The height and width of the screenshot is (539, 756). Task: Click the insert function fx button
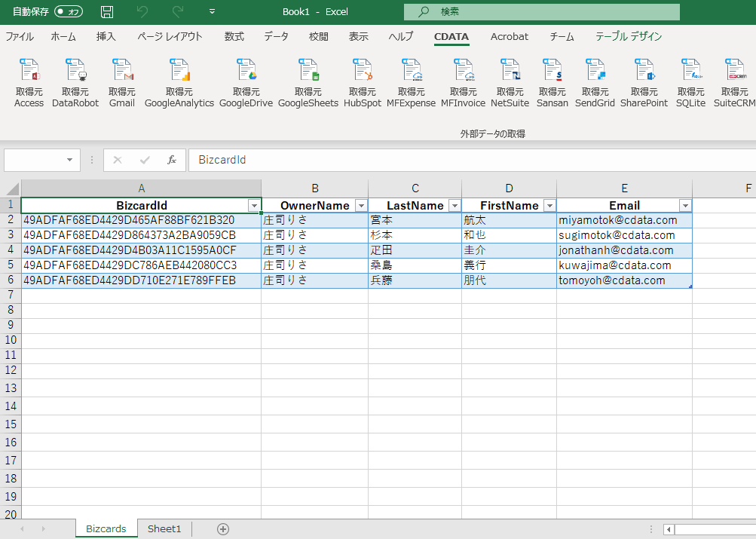coord(172,160)
